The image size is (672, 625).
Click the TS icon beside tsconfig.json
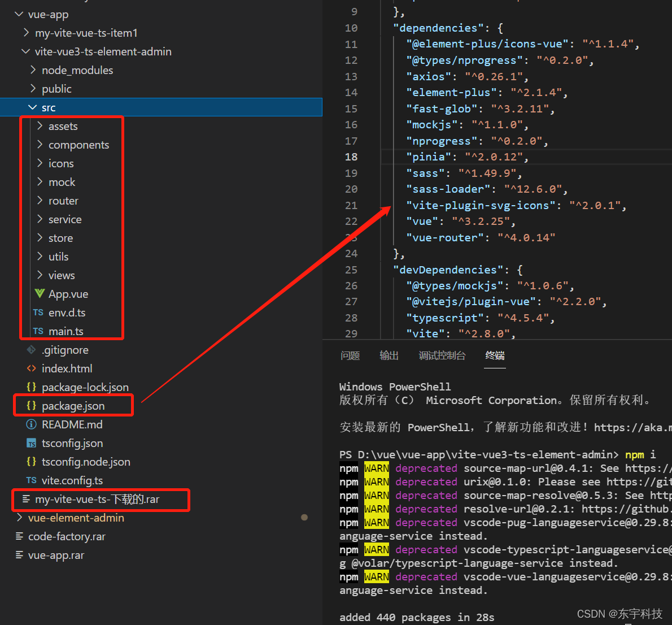pyautogui.click(x=31, y=443)
